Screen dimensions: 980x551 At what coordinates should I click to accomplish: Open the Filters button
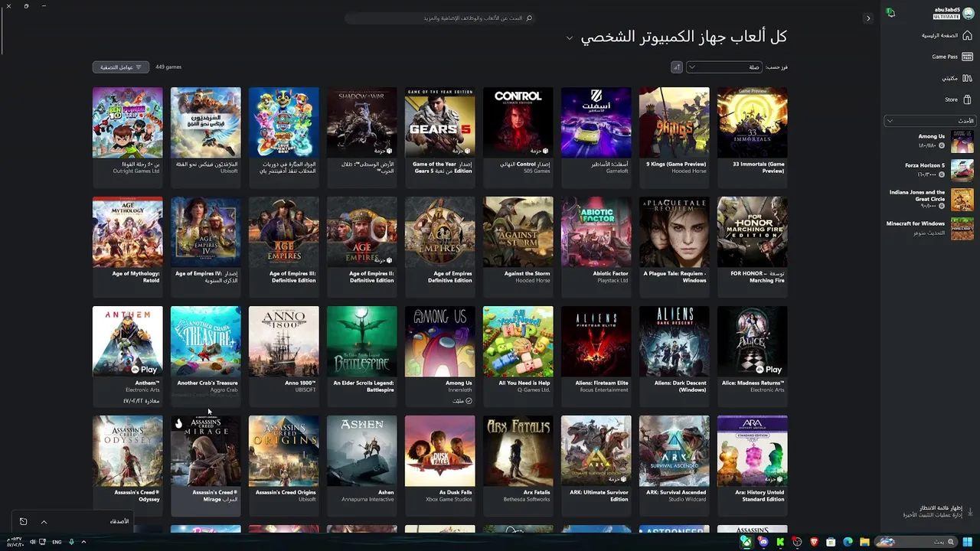point(121,67)
